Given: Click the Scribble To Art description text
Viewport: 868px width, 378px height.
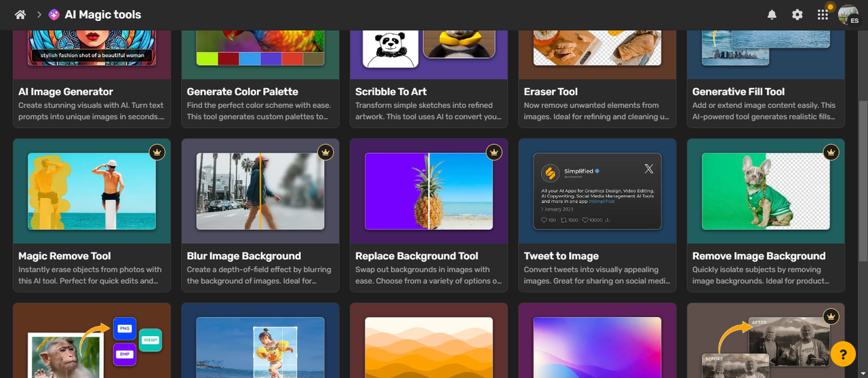Looking at the screenshot, I should coord(429,110).
